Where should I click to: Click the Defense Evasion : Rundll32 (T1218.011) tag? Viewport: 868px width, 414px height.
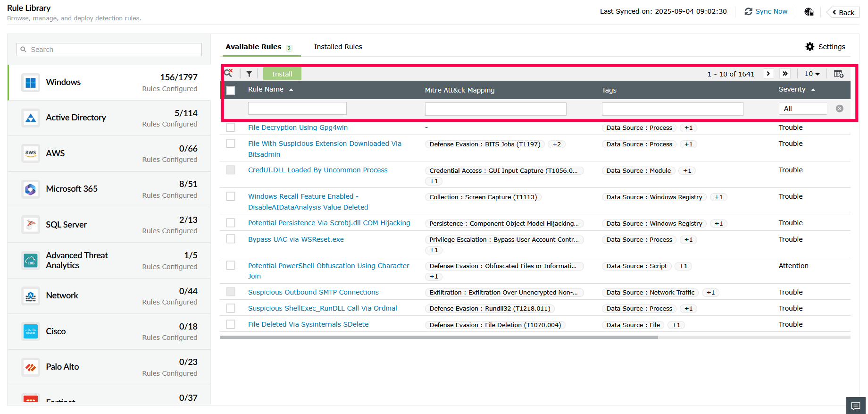tap(490, 309)
